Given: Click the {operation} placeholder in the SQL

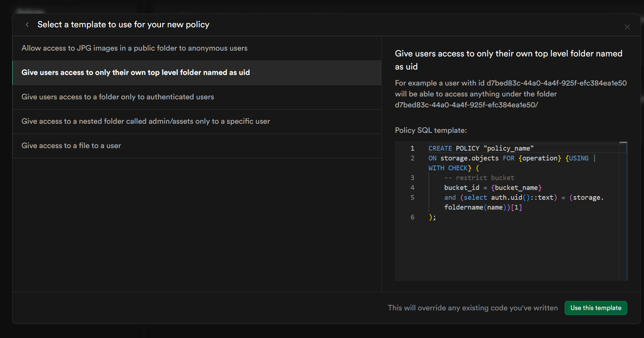Looking at the screenshot, I should point(540,158).
